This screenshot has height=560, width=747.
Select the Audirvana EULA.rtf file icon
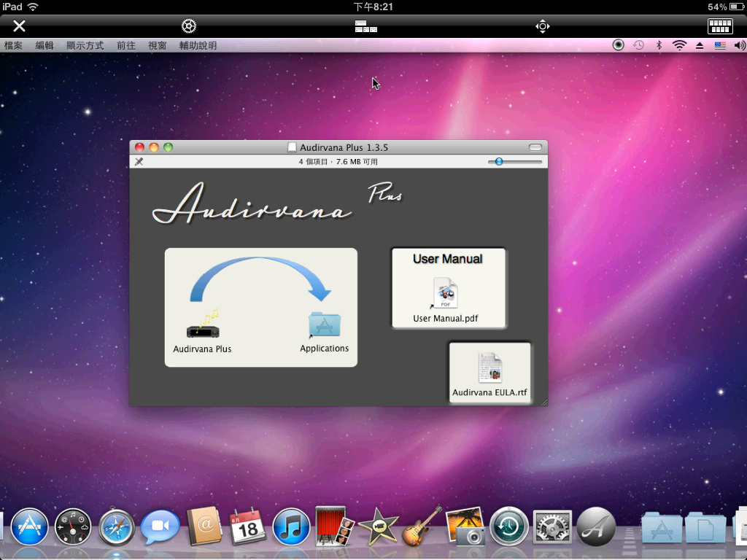[489, 367]
